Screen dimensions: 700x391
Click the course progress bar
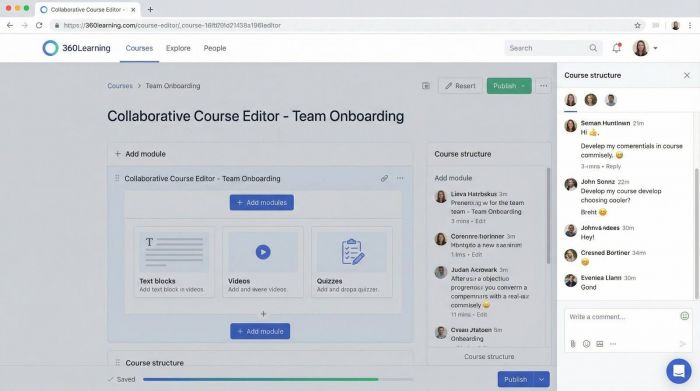click(x=278, y=379)
